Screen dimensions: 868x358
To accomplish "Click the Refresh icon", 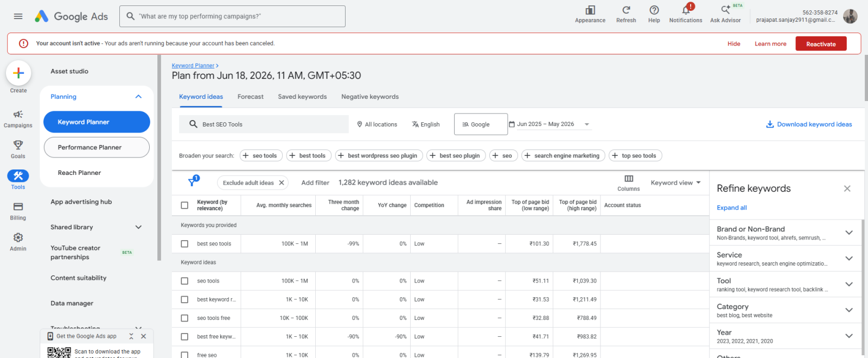I will pyautogui.click(x=626, y=10).
